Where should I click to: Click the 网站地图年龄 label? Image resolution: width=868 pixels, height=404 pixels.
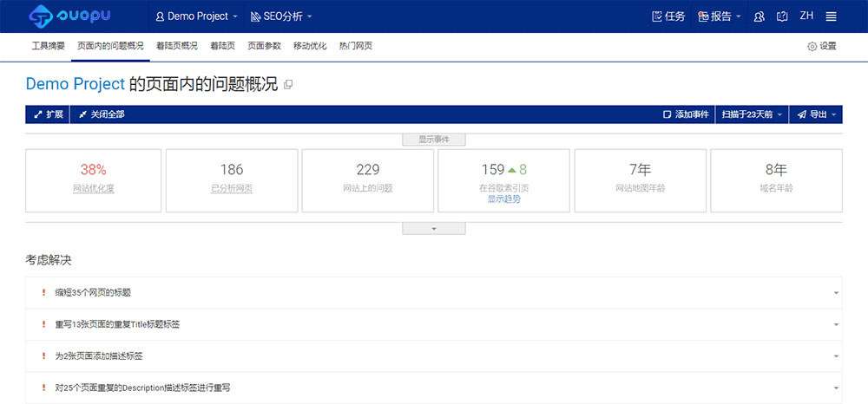pyautogui.click(x=641, y=188)
